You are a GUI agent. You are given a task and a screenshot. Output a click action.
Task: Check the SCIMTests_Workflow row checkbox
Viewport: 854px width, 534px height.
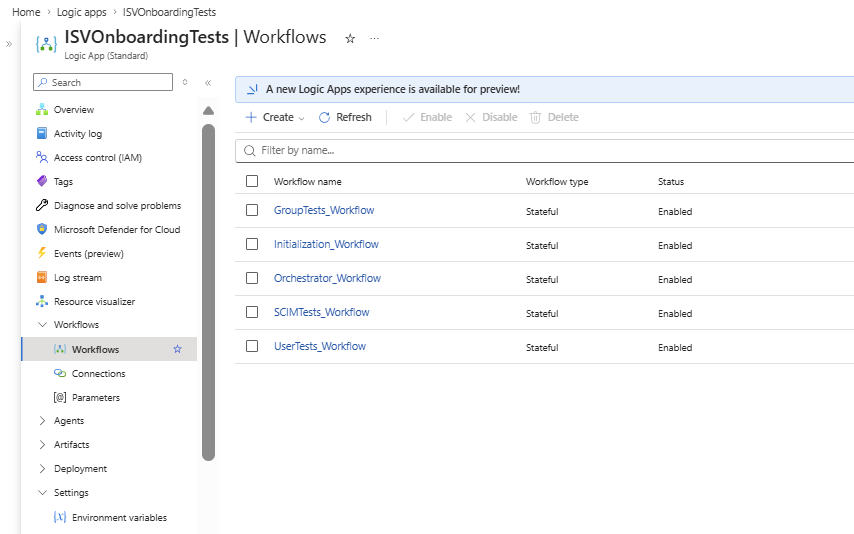(252, 312)
